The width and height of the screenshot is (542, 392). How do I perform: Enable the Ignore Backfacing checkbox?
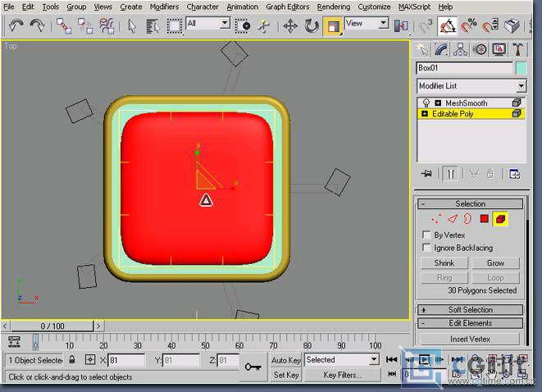426,248
